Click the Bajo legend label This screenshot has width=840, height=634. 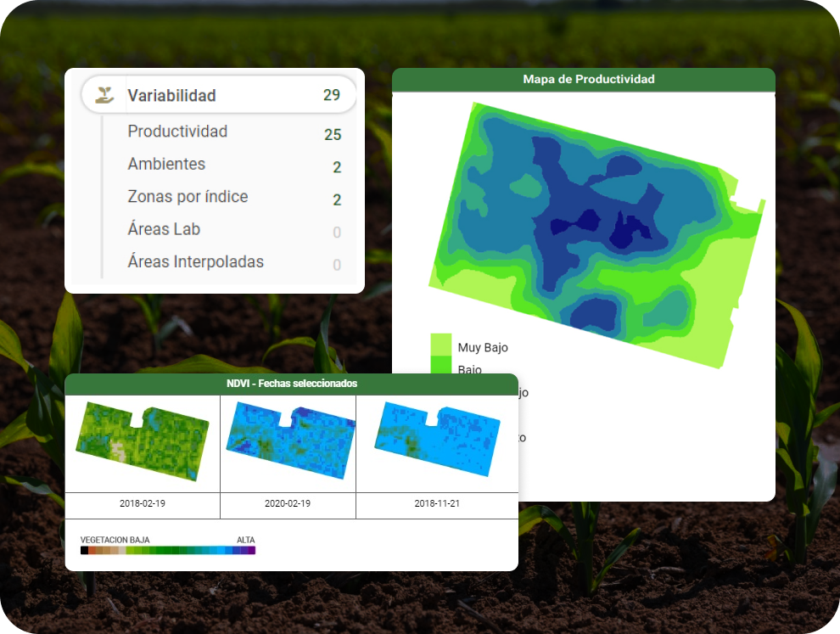(470, 369)
